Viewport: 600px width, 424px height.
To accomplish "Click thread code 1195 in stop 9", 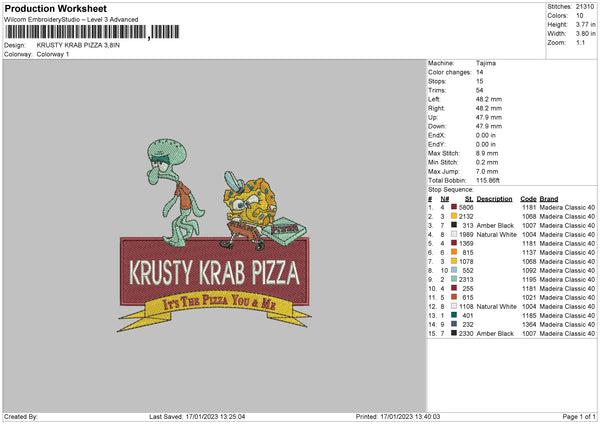I will click(x=529, y=280).
